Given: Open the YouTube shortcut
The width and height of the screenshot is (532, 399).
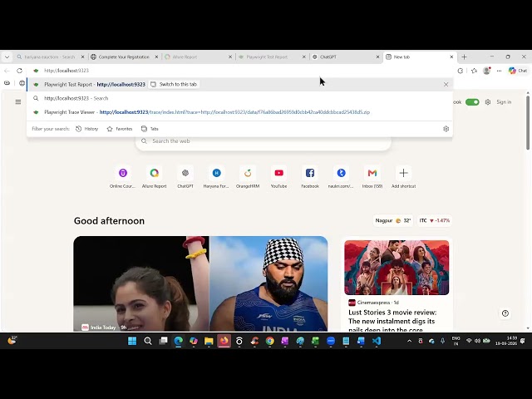Looking at the screenshot, I should tap(279, 177).
